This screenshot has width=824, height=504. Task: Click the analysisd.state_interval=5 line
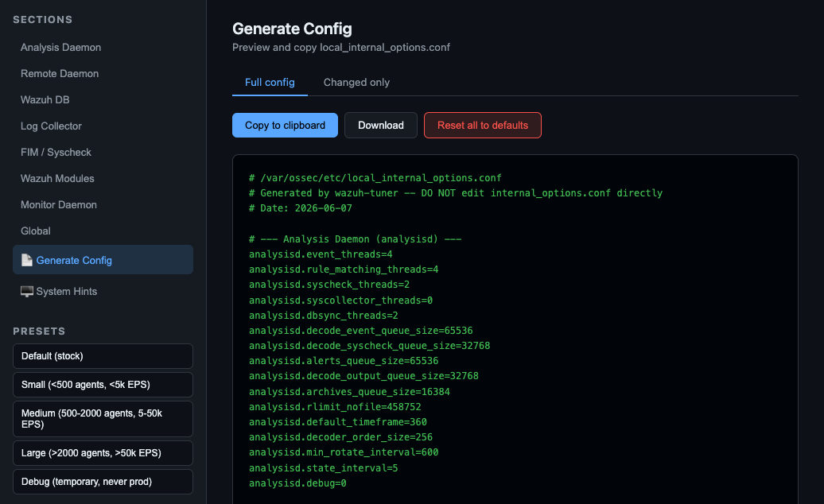coord(323,467)
